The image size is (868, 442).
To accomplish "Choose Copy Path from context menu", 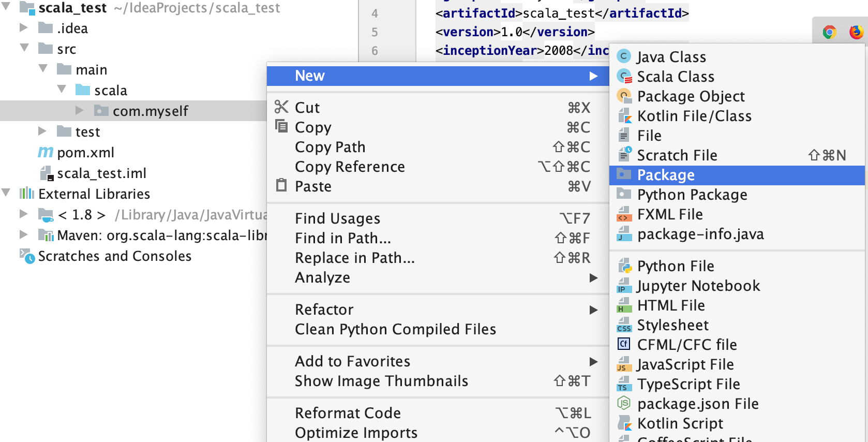I will (330, 147).
